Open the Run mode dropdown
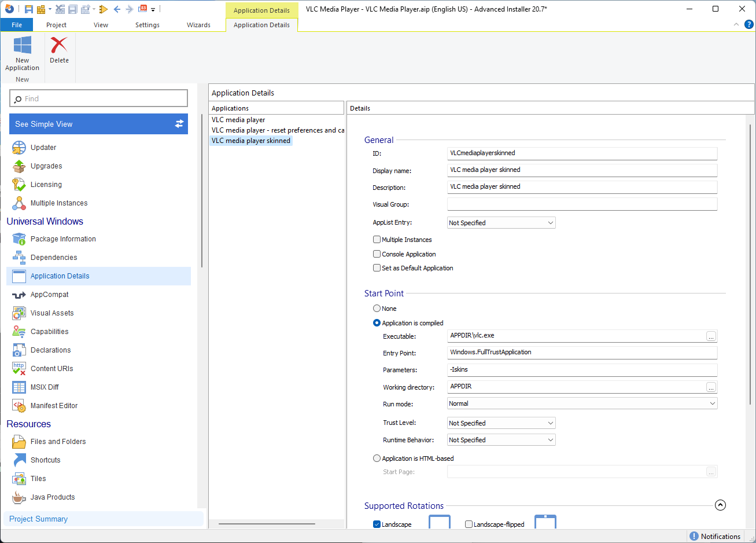 582,403
